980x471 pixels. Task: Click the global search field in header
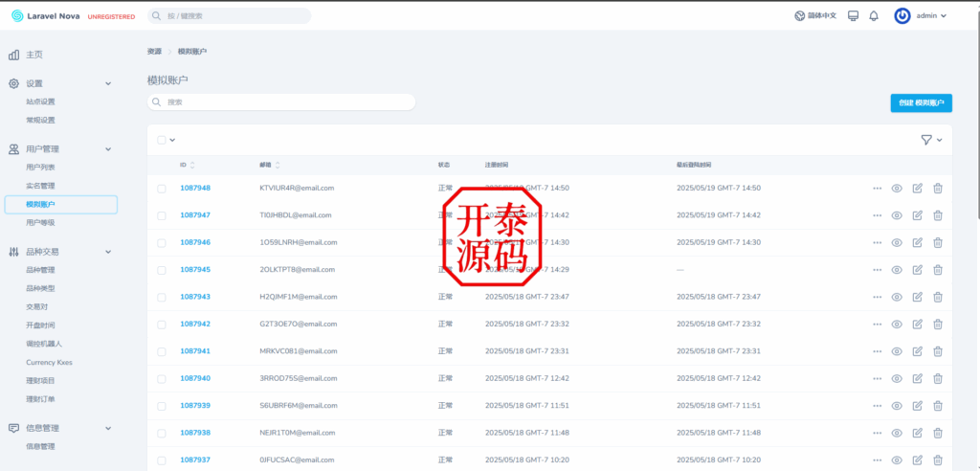[x=230, y=16]
